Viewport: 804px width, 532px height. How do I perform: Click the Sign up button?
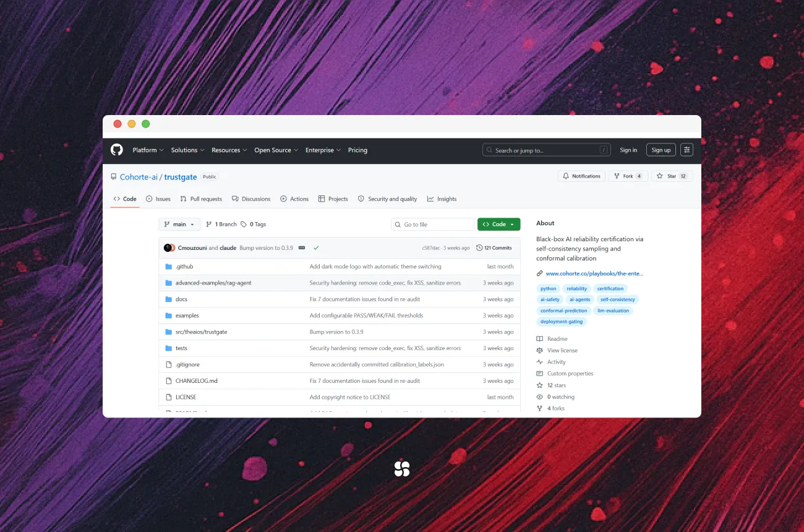pyautogui.click(x=661, y=150)
